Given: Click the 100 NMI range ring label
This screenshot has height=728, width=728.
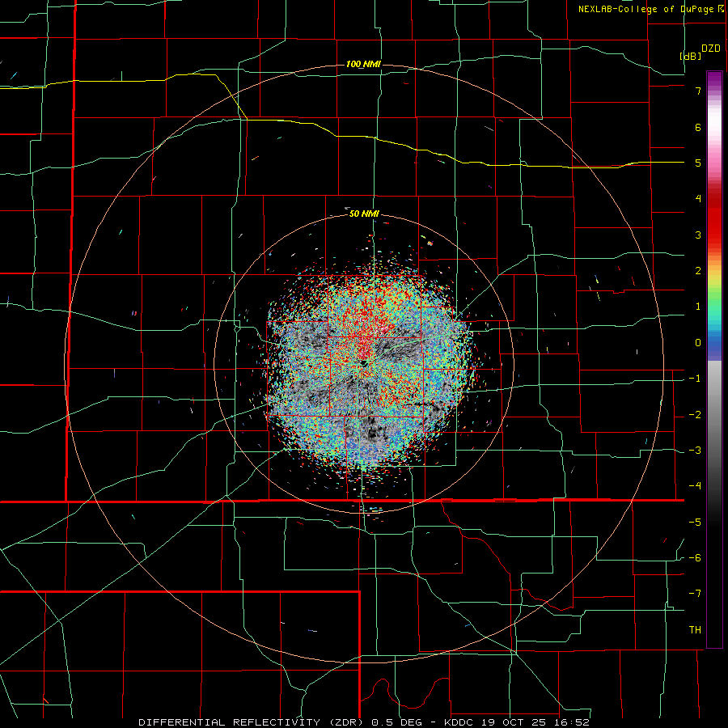Looking at the screenshot, I should click(x=363, y=64).
